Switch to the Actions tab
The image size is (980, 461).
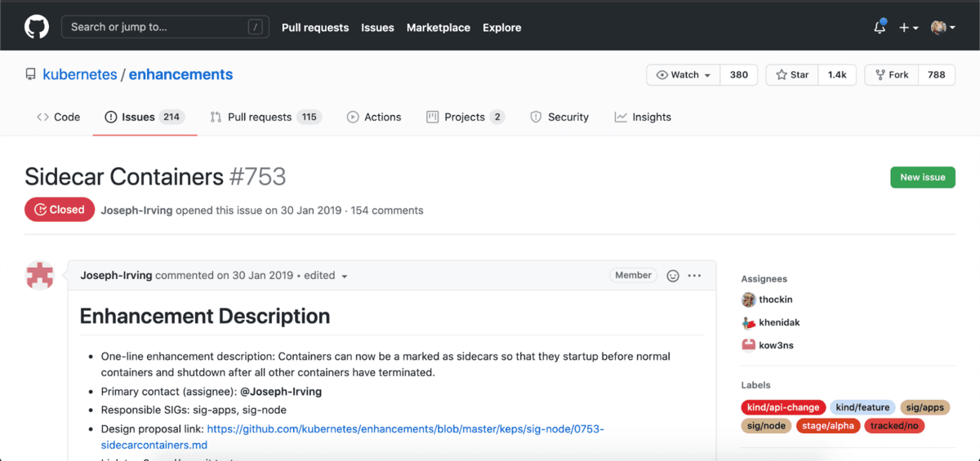[x=374, y=117]
